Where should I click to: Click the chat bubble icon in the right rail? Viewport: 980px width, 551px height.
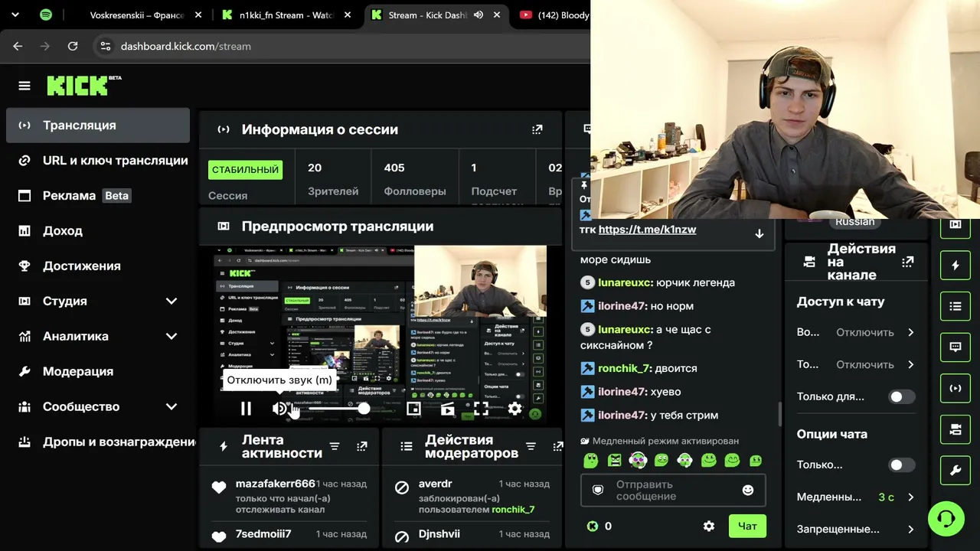point(955,347)
